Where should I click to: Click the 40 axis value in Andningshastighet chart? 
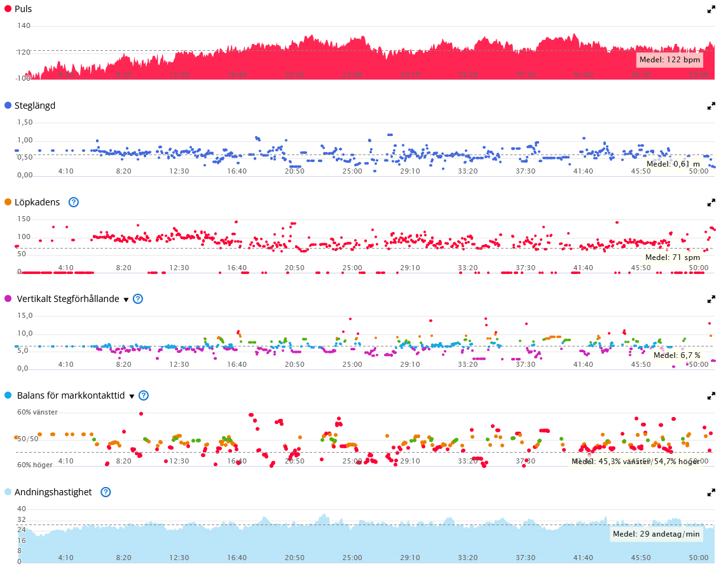[x=22, y=509]
